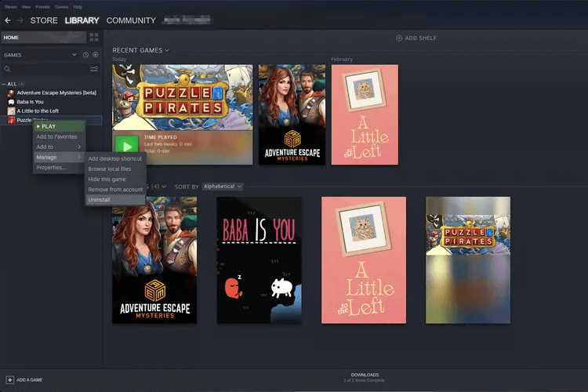Viewport: 588px width, 392px height.
Task: Click the library search field
Action: point(47,70)
